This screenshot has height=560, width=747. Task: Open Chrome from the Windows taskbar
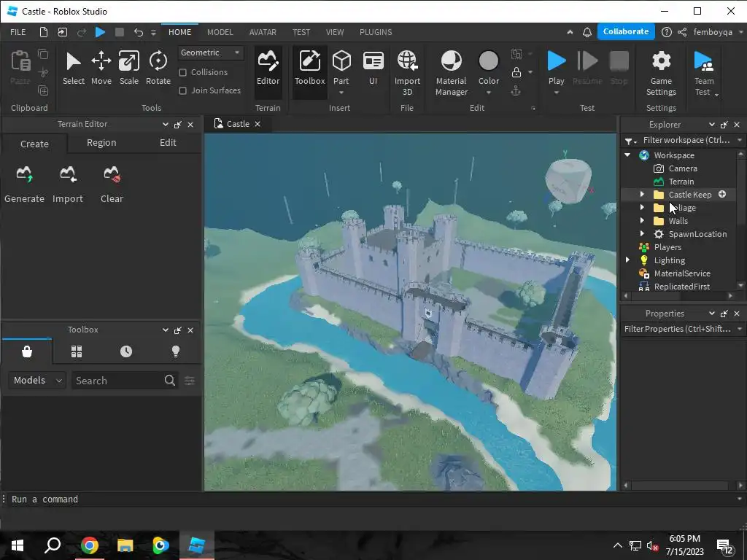point(89,545)
